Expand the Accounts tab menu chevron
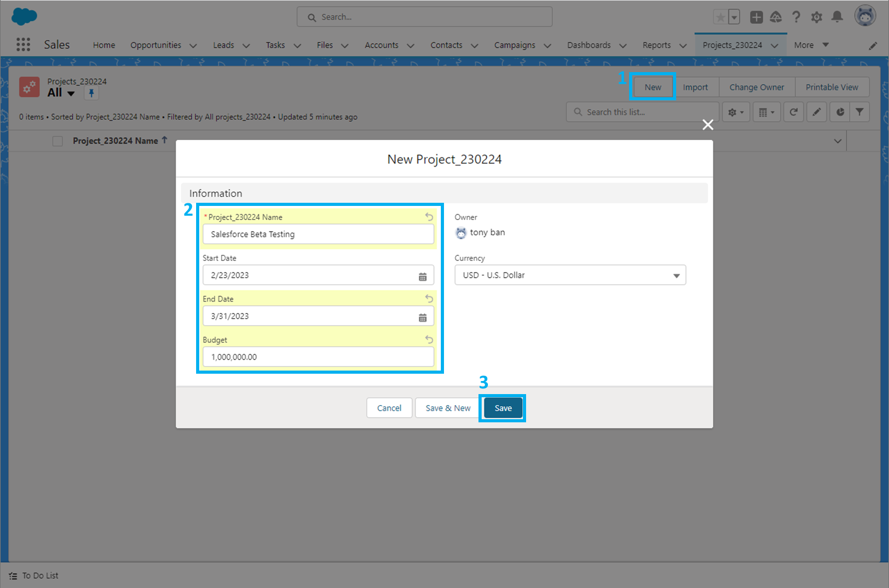 pyautogui.click(x=411, y=45)
